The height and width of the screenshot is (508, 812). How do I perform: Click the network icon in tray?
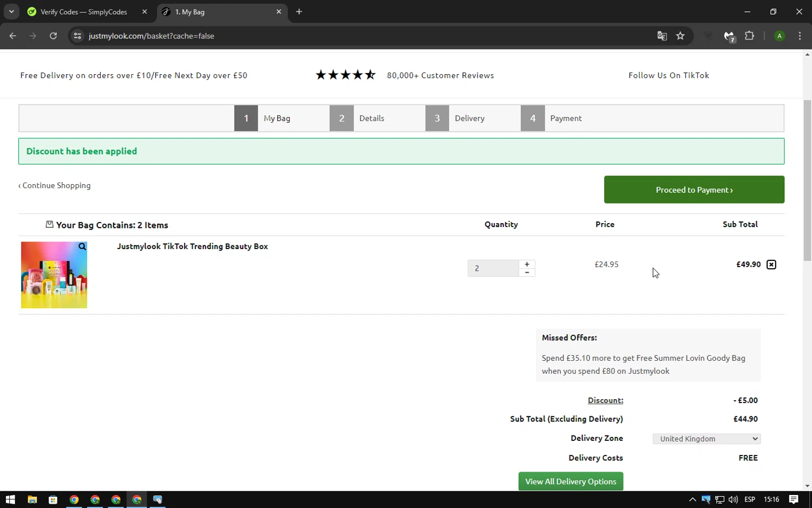[x=719, y=499]
